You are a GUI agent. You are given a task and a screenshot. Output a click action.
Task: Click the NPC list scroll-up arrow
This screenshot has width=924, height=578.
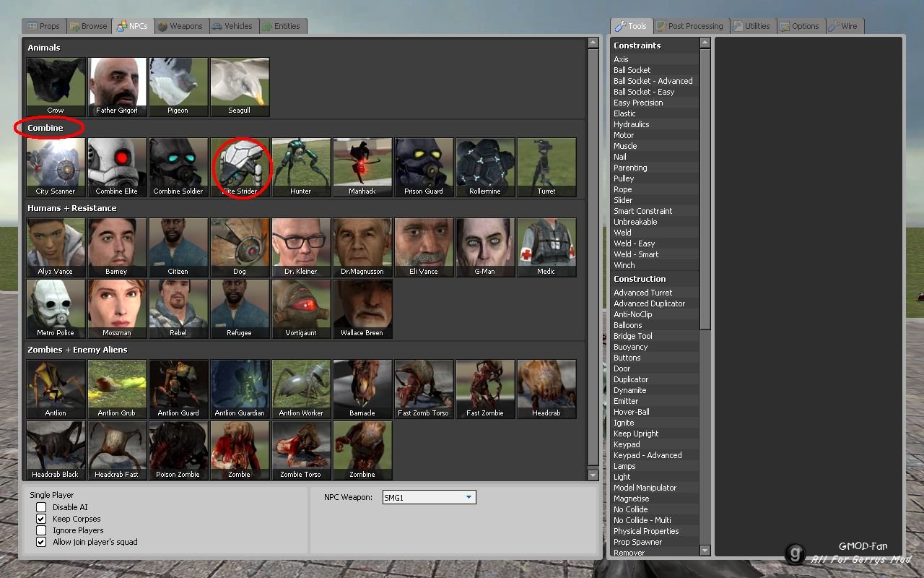pos(593,43)
